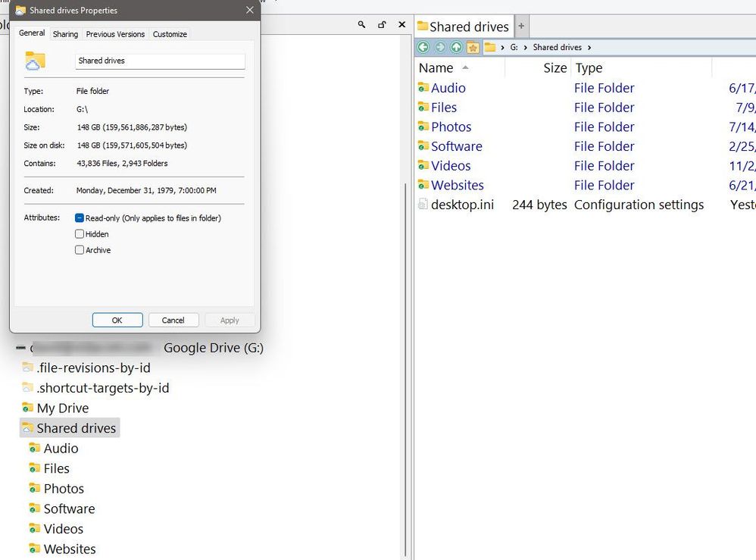Click OK in the Properties dialog
Image resolution: width=756 pixels, height=560 pixels.
tap(117, 320)
